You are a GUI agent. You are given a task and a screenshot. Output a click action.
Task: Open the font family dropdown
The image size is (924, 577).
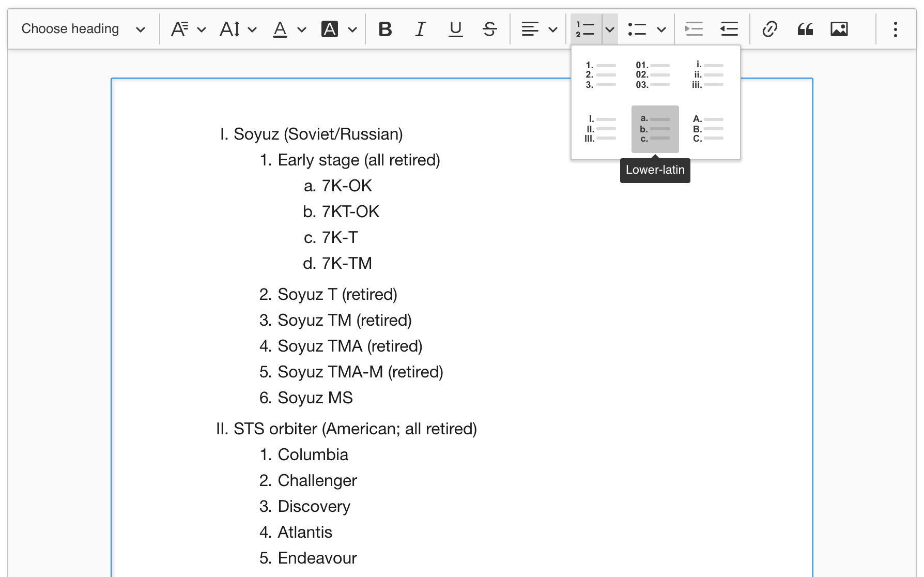pyautogui.click(x=188, y=29)
